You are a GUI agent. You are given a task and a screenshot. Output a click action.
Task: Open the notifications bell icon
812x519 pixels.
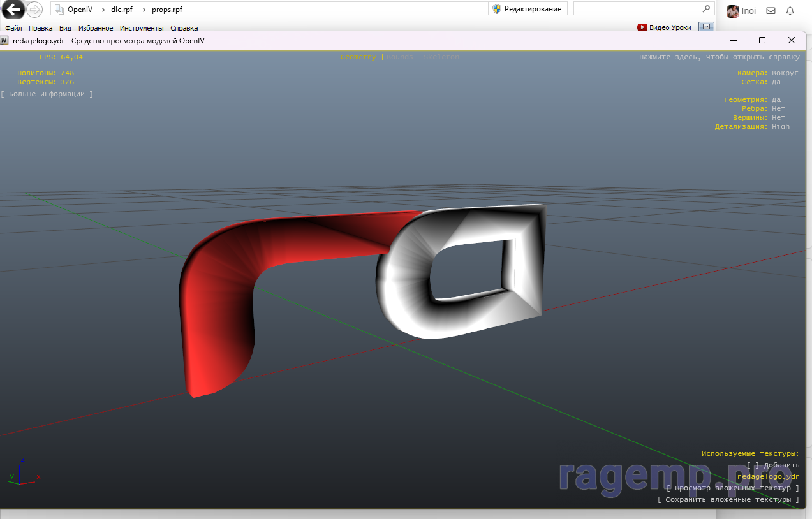tap(790, 11)
